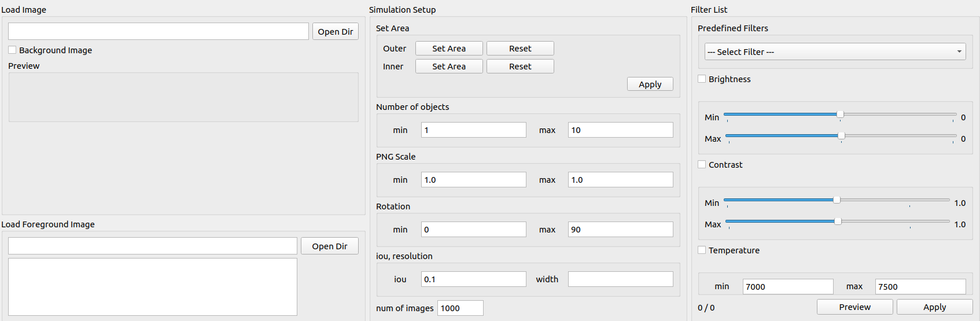This screenshot has height=321, width=980.
Task: Click Temperature min field with 7000
Action: point(788,286)
